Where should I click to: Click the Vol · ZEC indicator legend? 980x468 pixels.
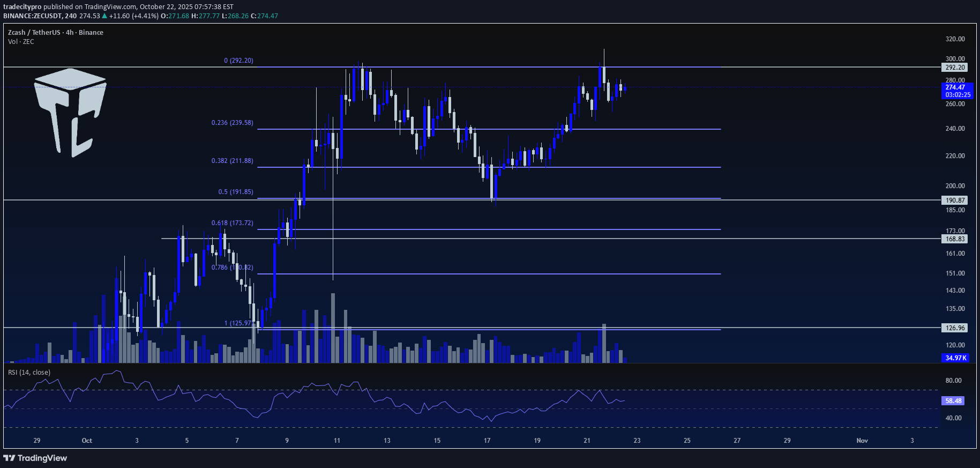[21, 42]
